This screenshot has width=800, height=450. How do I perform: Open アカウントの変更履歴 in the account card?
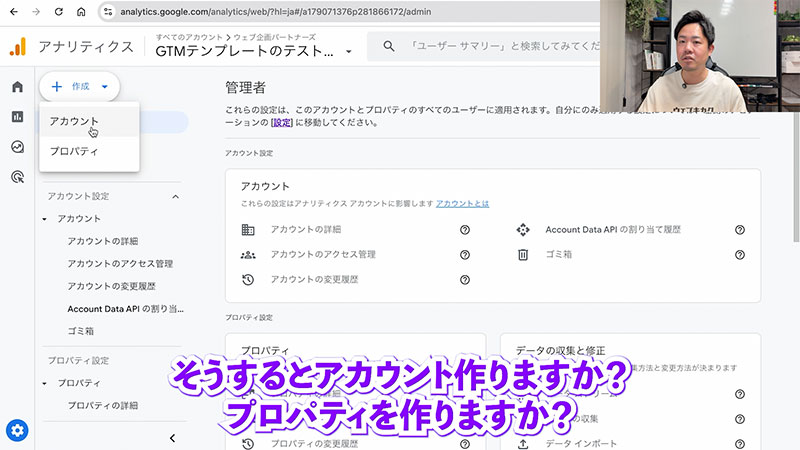(x=314, y=280)
